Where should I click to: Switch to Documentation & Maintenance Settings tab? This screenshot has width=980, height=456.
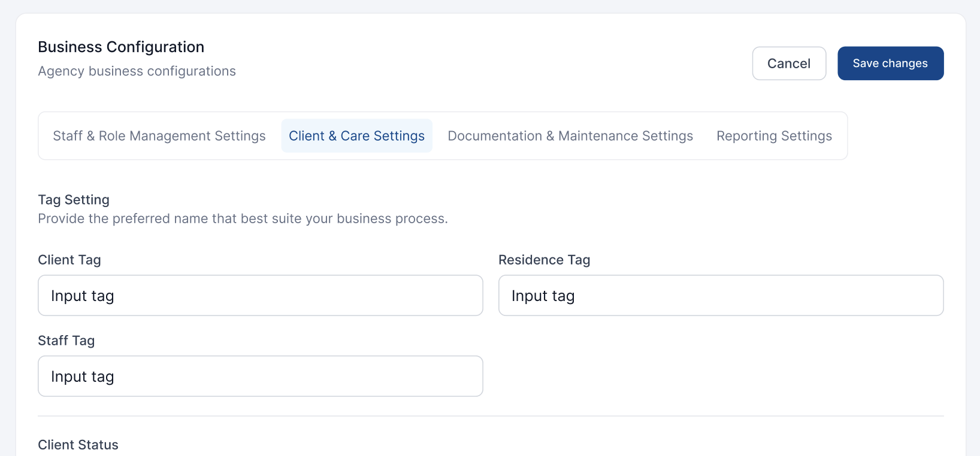pos(570,136)
